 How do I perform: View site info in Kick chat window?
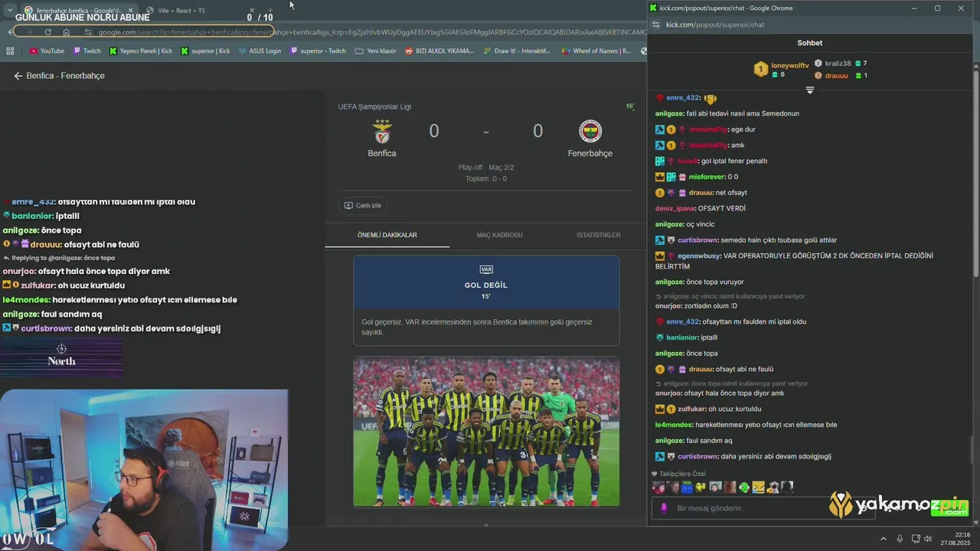[x=655, y=24]
